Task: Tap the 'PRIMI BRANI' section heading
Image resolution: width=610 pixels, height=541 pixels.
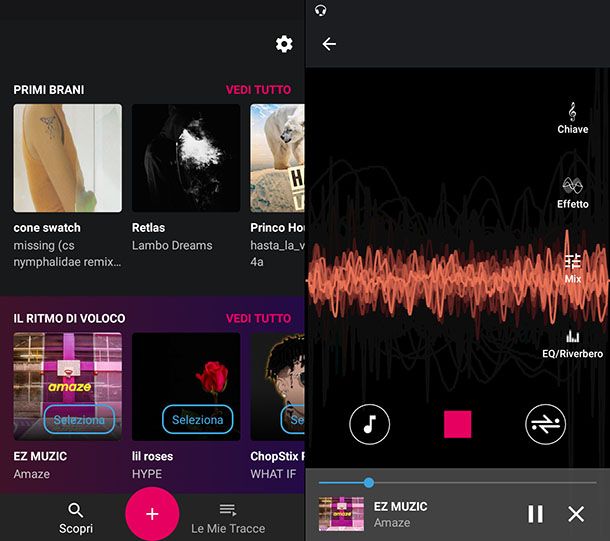Action: (x=49, y=90)
